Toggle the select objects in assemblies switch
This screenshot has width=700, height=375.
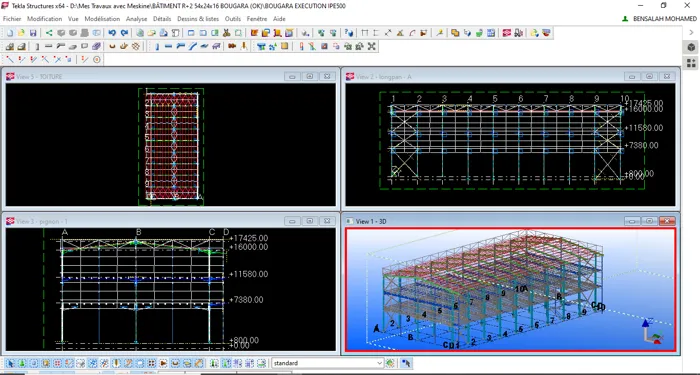click(250, 363)
